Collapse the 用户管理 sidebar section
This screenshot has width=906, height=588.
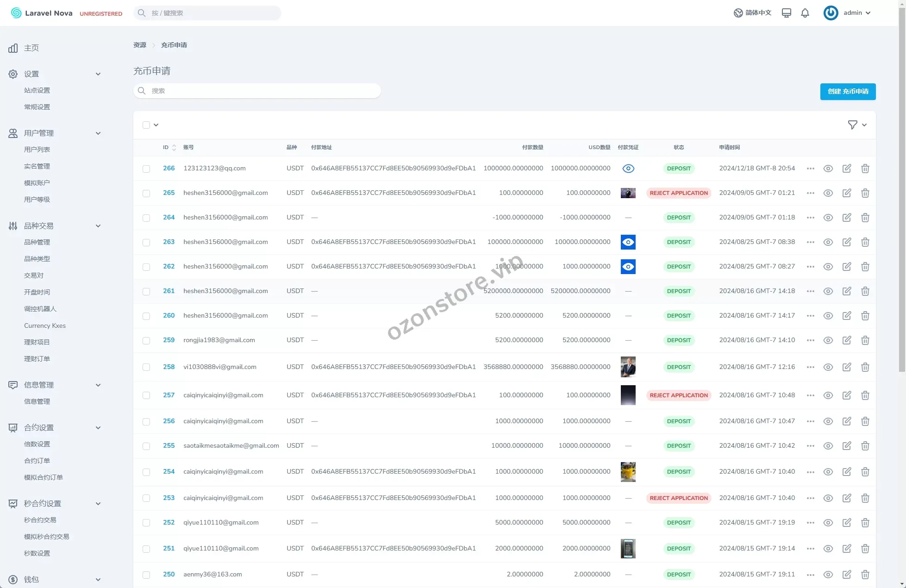click(98, 133)
